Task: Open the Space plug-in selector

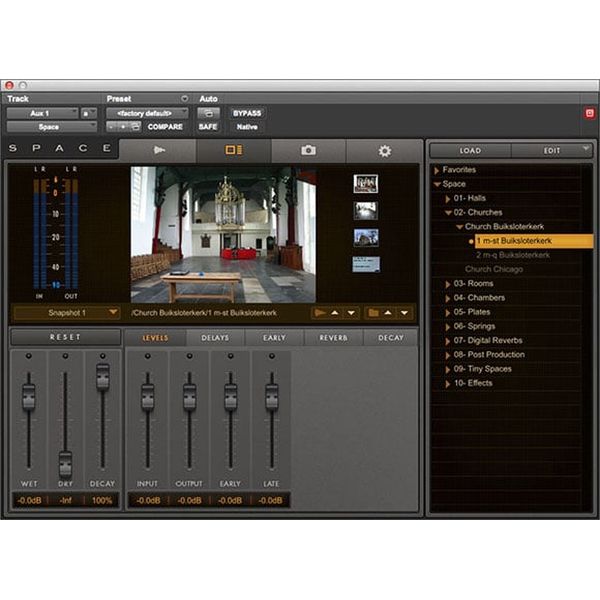Action: point(52,127)
